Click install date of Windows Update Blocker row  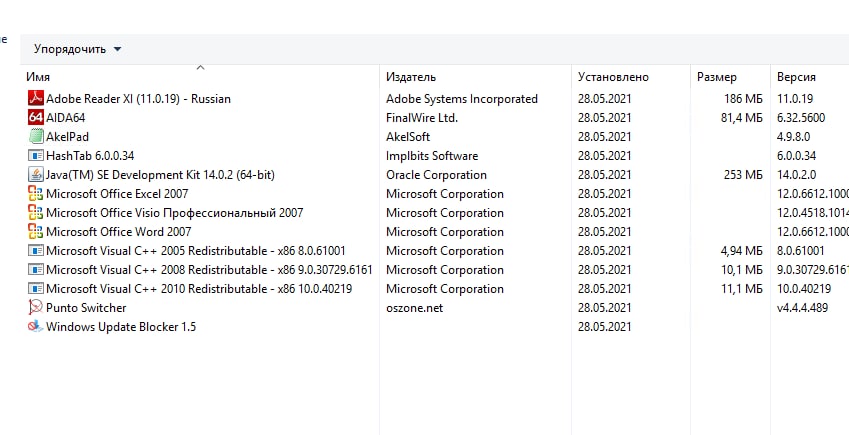[x=604, y=326]
